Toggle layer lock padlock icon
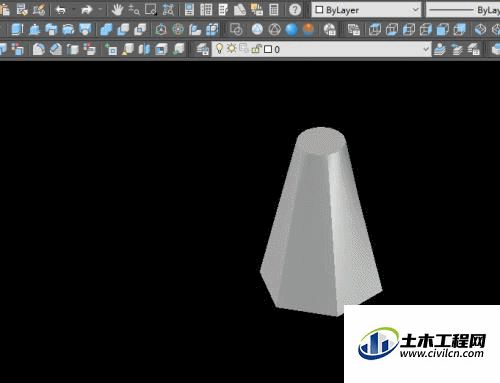 (256, 49)
